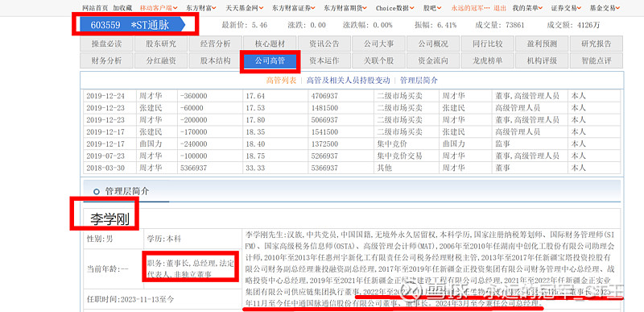Click the 加收藏 link
The height and width of the screenshot is (312, 644).
[x=123, y=8]
